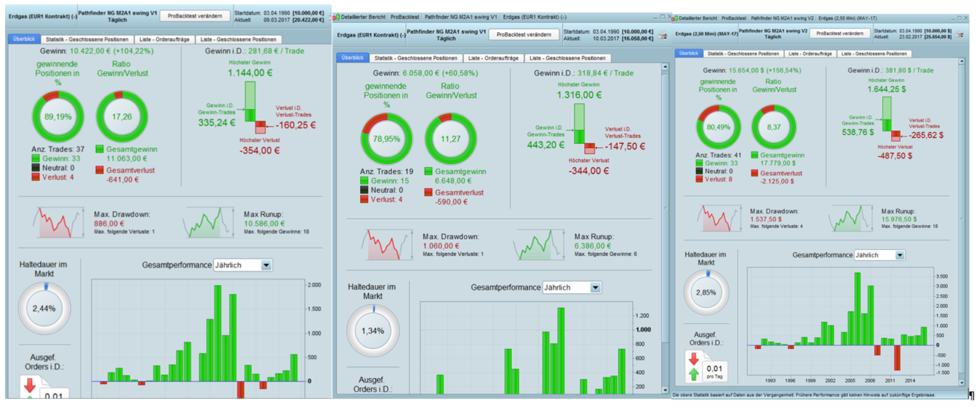Click the candlestick app icon in right window's title bar
The width and height of the screenshot is (980, 407).
pyautogui.click(x=674, y=18)
